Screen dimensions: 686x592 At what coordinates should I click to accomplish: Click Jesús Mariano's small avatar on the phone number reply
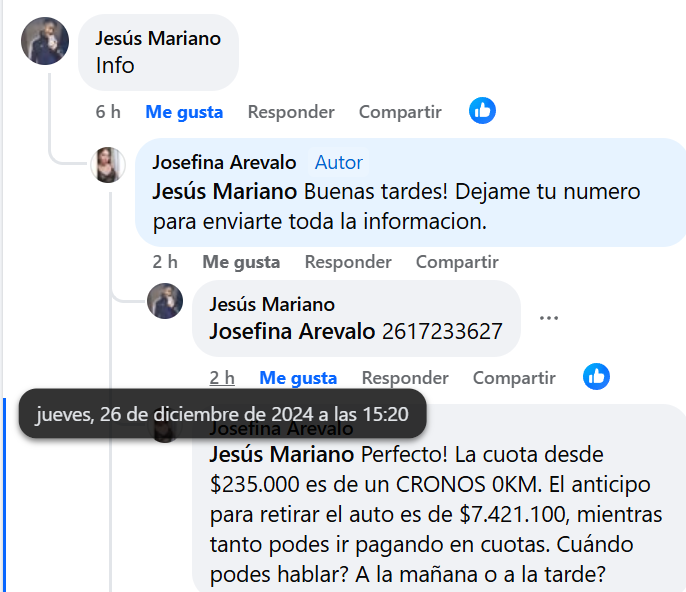click(x=165, y=300)
